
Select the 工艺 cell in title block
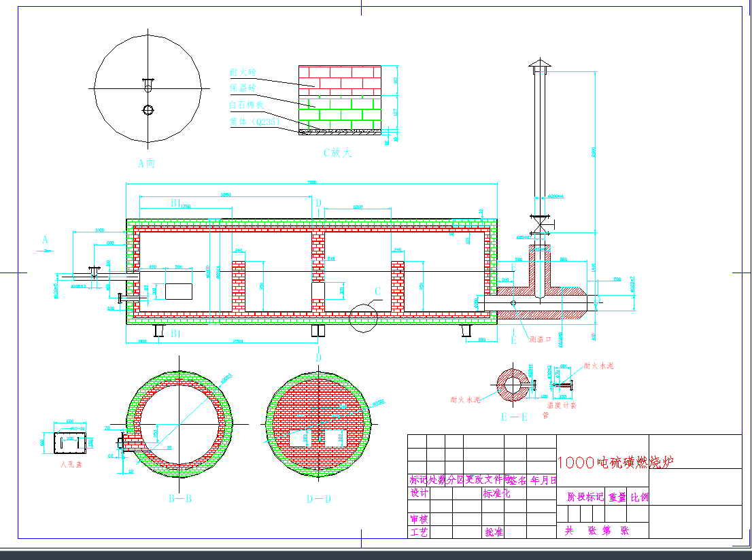tap(420, 532)
